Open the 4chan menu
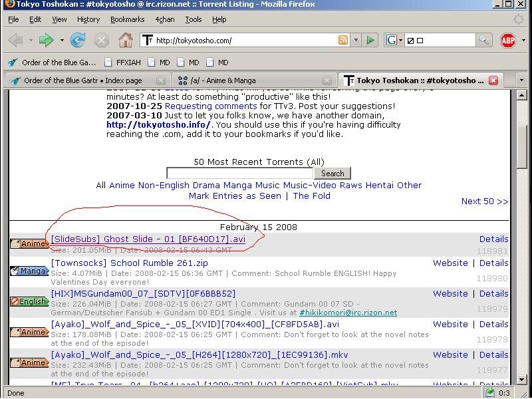The width and height of the screenshot is (532, 399). point(164,19)
